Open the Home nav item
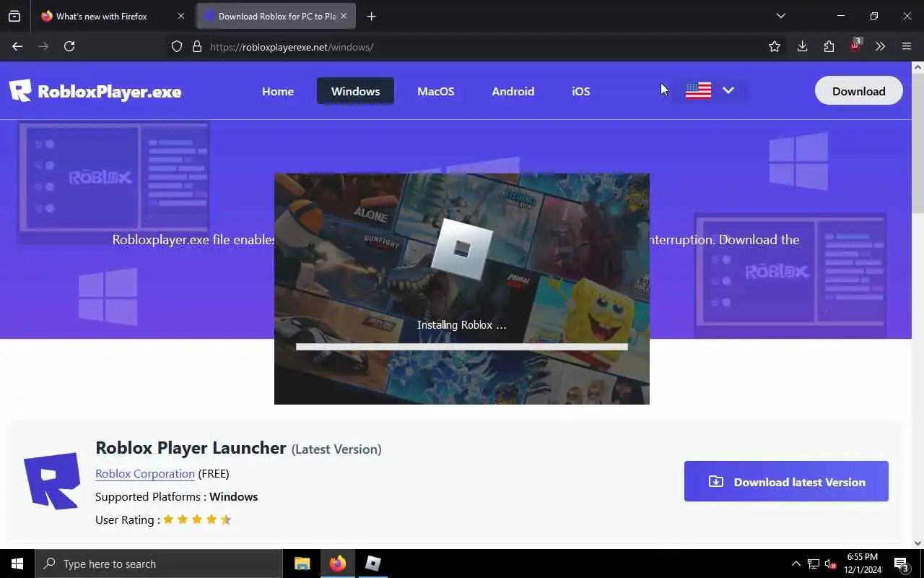Image resolution: width=924 pixels, height=578 pixels. pos(278,91)
